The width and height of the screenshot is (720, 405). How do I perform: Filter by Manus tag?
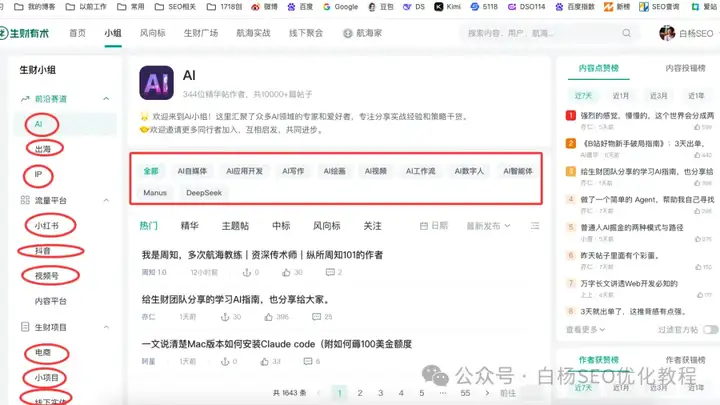[x=155, y=192]
